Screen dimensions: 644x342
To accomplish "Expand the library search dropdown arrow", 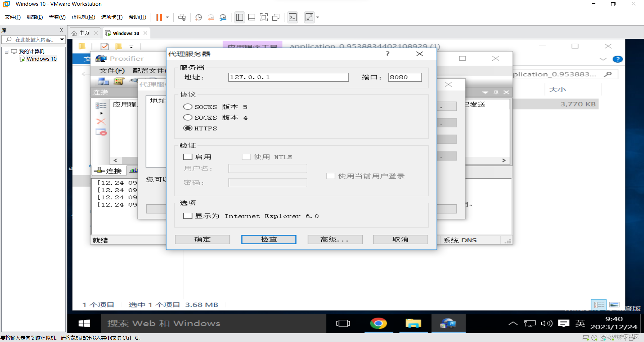I will point(62,40).
